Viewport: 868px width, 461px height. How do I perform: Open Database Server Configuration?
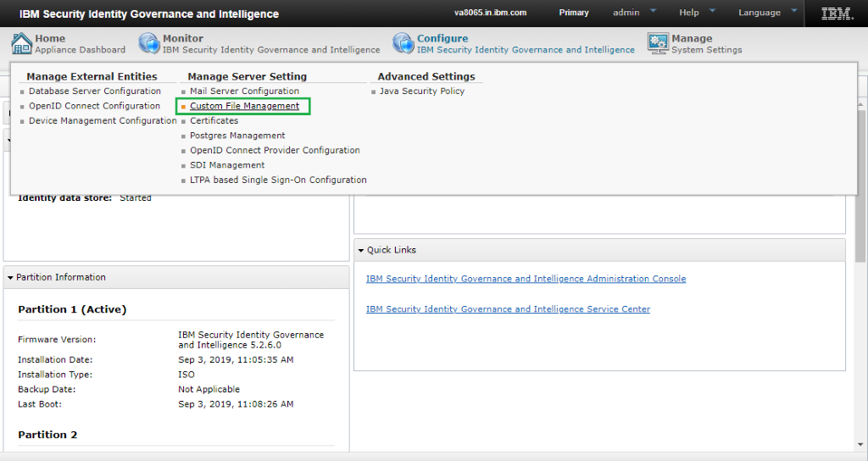tap(95, 91)
